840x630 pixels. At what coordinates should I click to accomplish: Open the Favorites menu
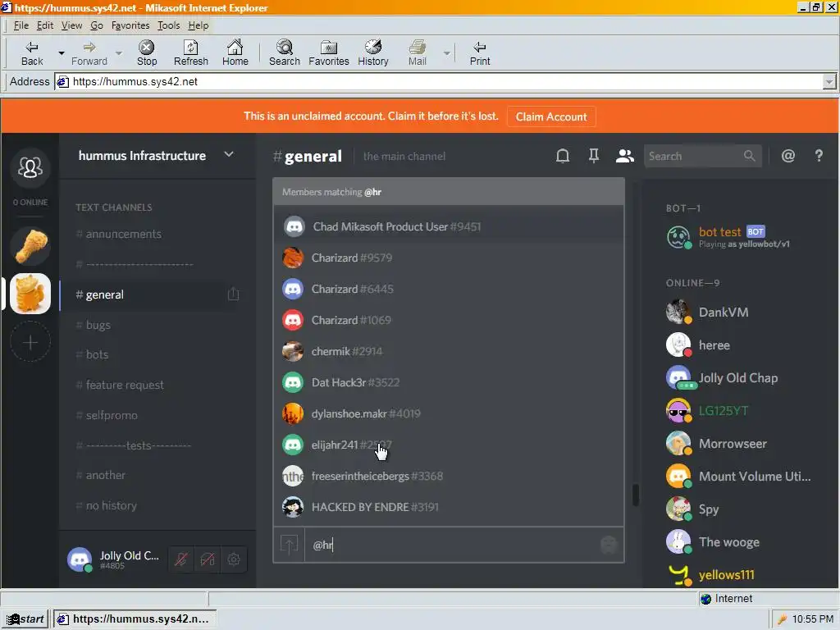pos(130,25)
